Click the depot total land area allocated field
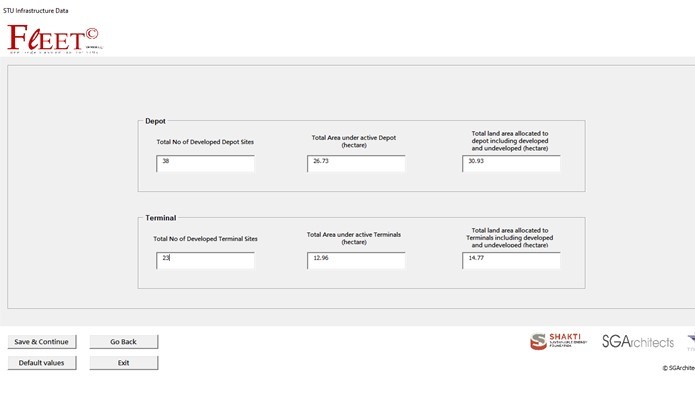 coord(511,164)
